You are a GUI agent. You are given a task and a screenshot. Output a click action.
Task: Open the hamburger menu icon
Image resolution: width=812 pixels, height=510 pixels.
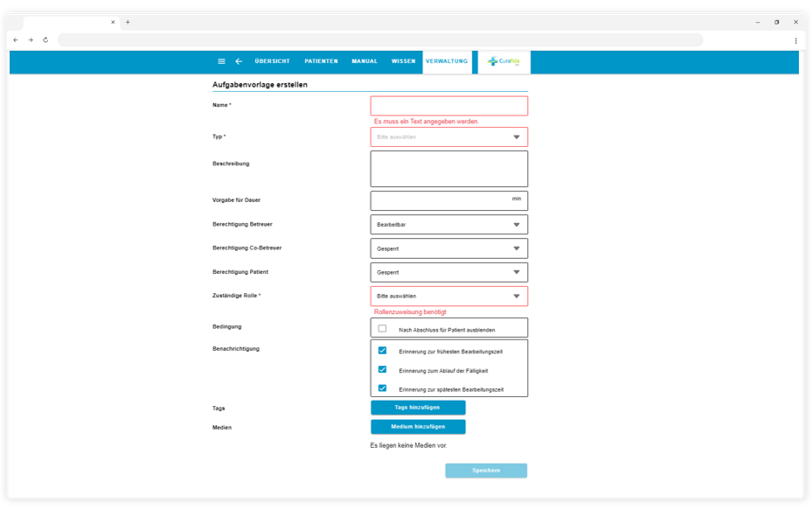[x=221, y=61]
